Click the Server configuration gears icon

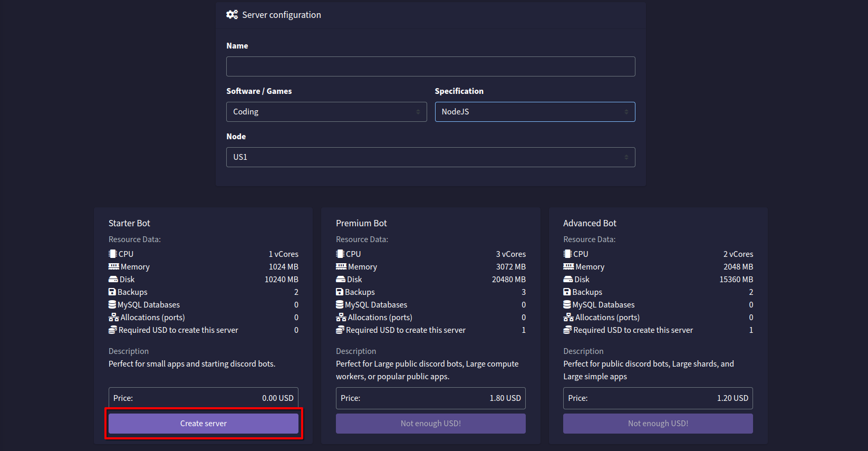tap(232, 15)
